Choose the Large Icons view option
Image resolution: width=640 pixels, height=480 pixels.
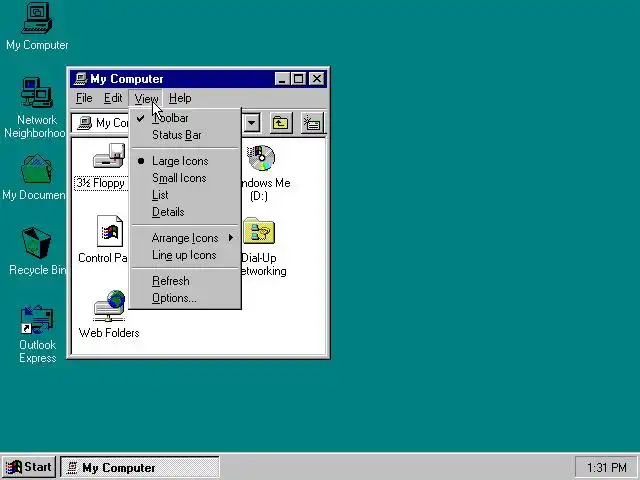(185, 161)
